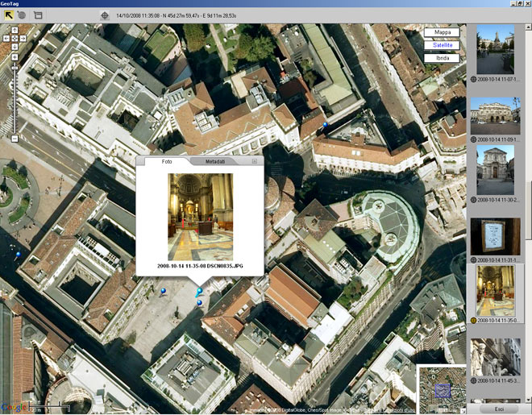Click the zoom slider handle
Image resolution: width=532 pixels, height=415 pixels.
coord(15,68)
